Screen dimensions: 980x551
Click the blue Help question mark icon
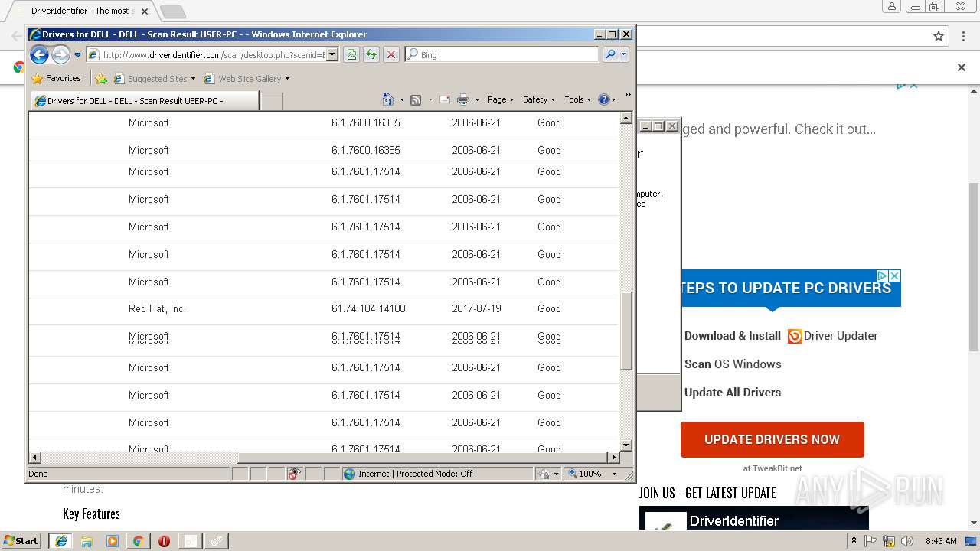603,100
